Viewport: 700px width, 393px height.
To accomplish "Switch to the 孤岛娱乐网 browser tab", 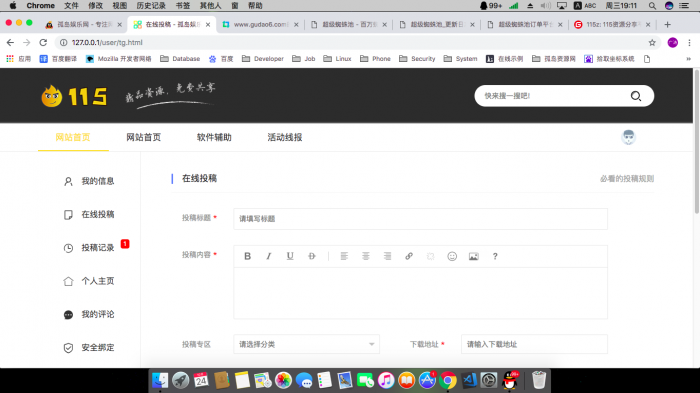I will coord(83,25).
